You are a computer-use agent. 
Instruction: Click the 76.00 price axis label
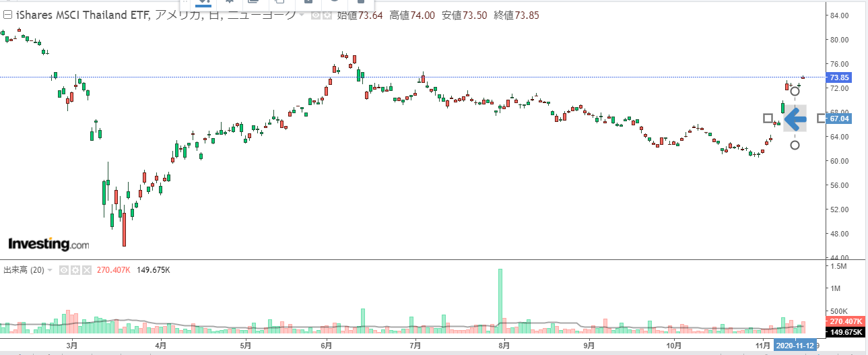coord(839,64)
